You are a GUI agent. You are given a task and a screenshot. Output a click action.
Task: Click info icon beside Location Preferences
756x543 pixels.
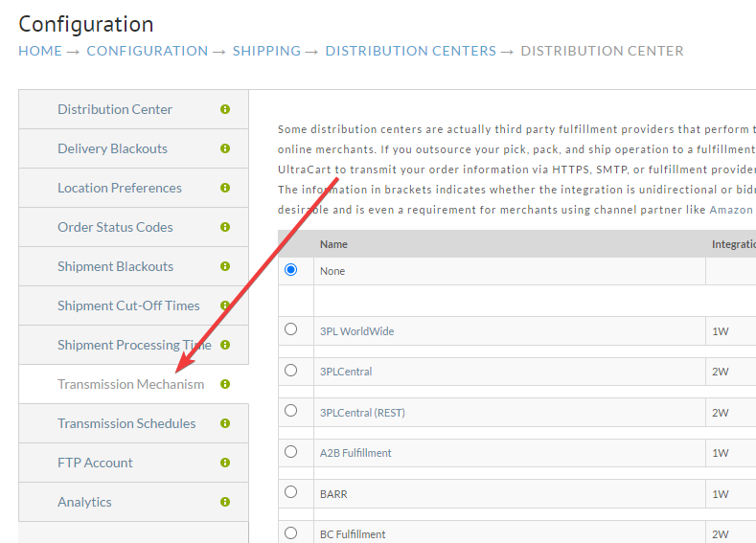225,188
